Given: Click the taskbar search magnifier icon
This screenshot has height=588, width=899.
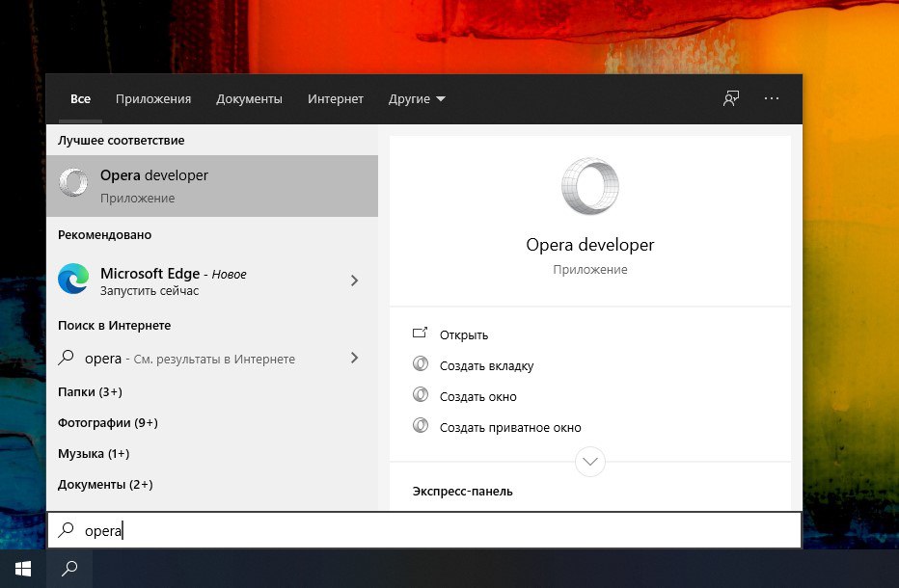Looking at the screenshot, I should click(x=69, y=569).
